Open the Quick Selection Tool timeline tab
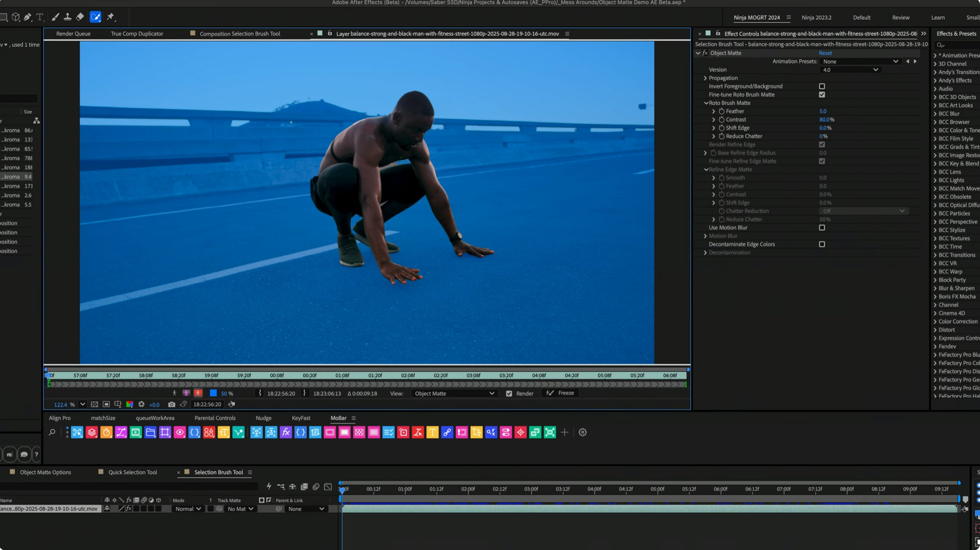 point(132,472)
